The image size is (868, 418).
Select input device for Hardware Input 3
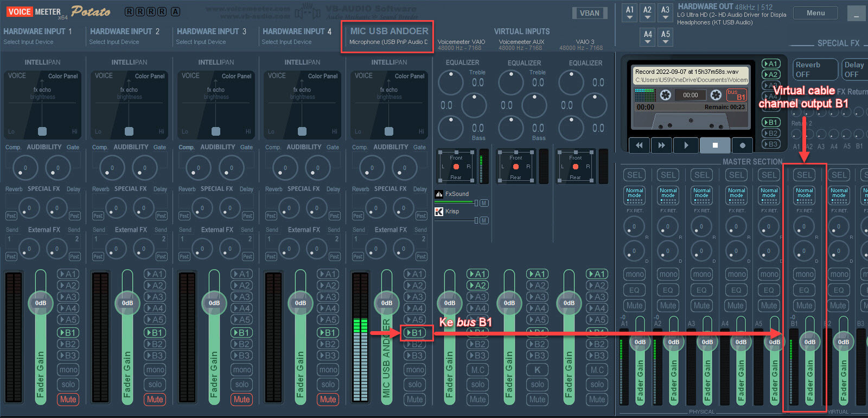(x=201, y=42)
